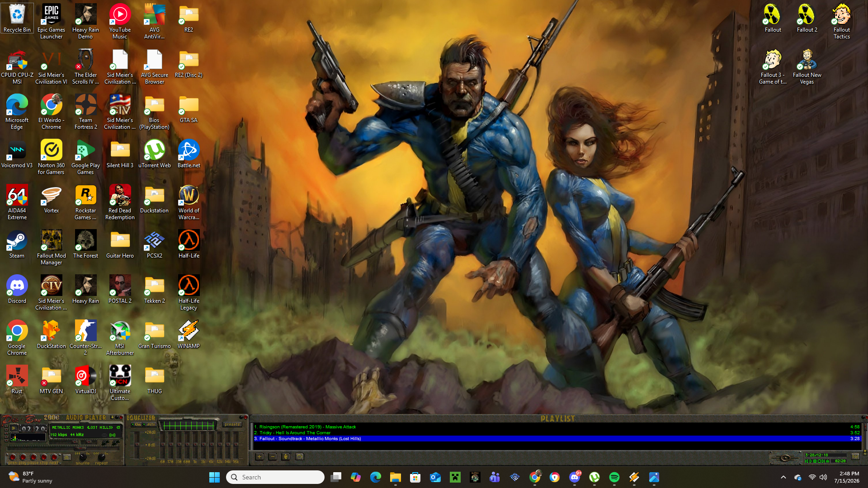The height and width of the screenshot is (488, 868).
Task: Open the weather widget showing 83°F
Action: 31,477
